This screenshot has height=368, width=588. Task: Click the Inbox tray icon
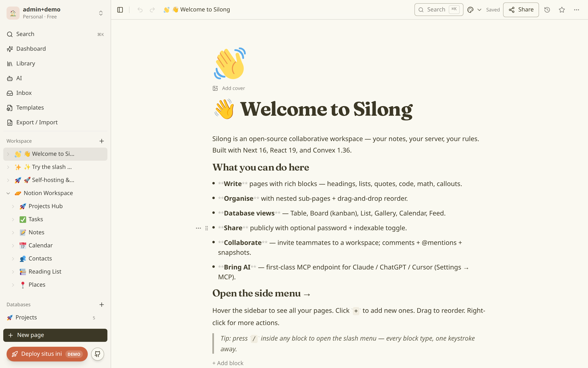pos(10,93)
